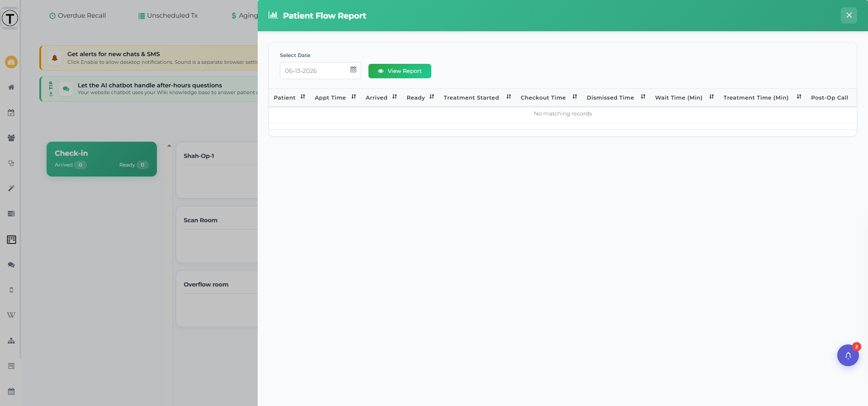Open the magic wand icon in sidebar

click(11, 188)
